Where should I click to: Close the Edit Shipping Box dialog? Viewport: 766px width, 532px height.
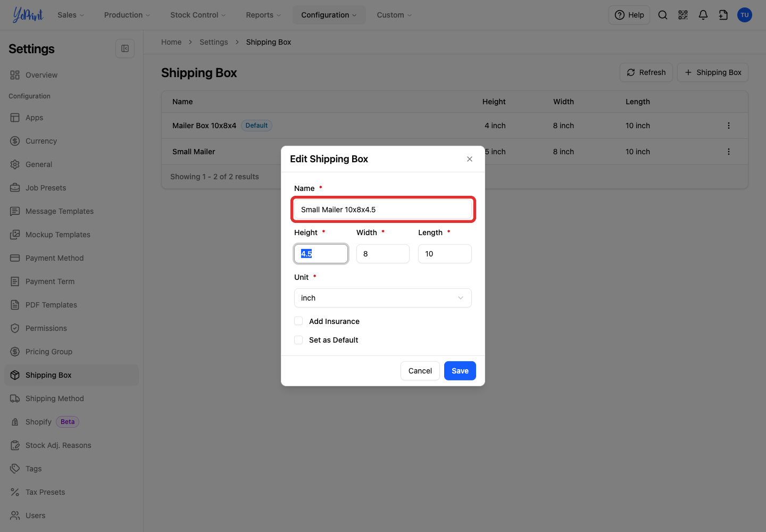coord(470,159)
